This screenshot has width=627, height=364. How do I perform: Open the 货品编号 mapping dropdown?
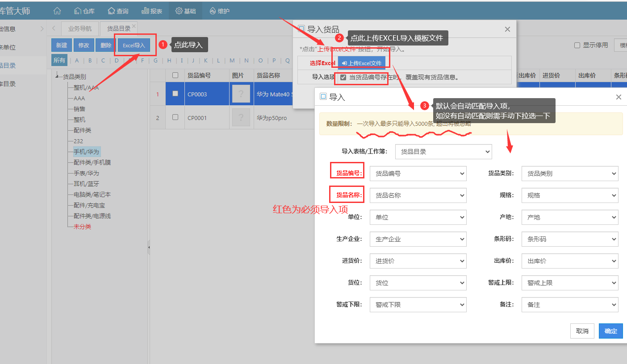click(418, 174)
